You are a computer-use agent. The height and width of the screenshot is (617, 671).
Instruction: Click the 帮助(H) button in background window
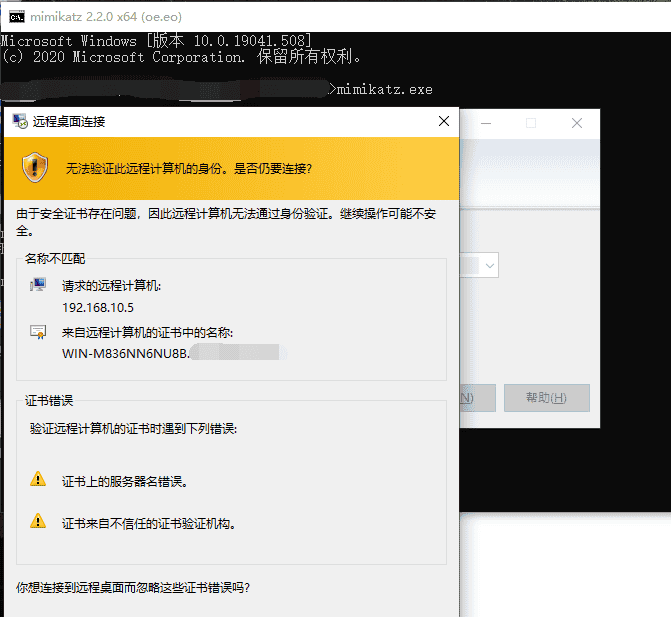[x=546, y=398]
